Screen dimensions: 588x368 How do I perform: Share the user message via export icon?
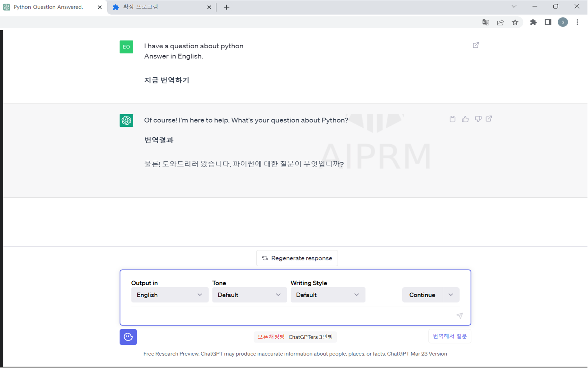(476, 45)
